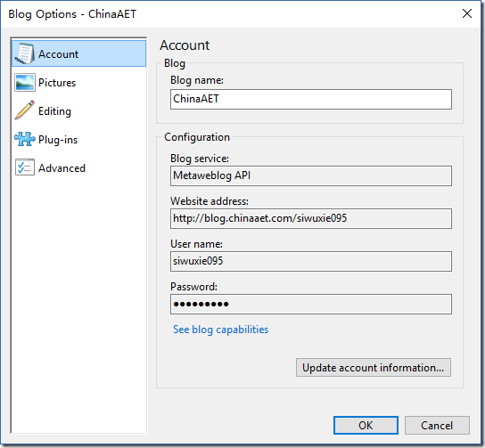Click the Pictures landscape icon
This screenshot has width=485, height=448.
(x=25, y=83)
